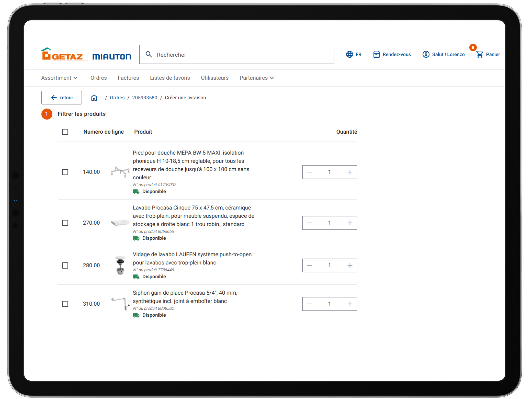The height and width of the screenshot is (399, 532).
Task: Decrease quantity for Siphon gain de place
Action: 310,304
